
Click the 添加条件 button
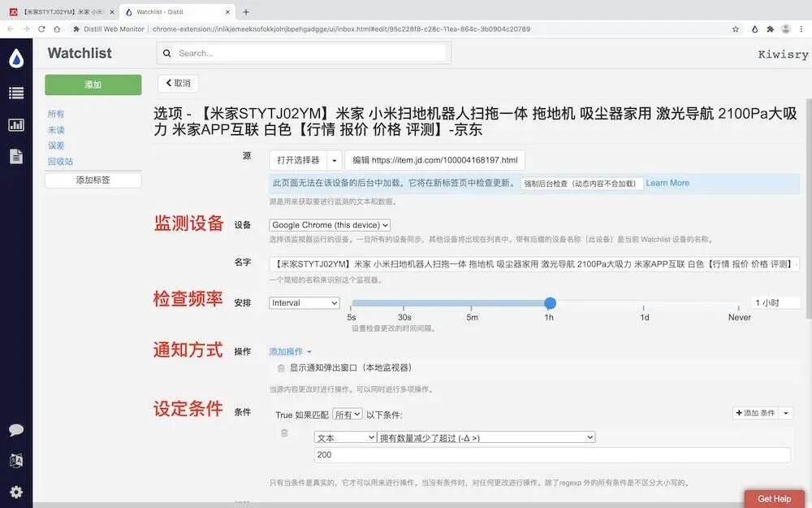pyautogui.click(x=755, y=413)
